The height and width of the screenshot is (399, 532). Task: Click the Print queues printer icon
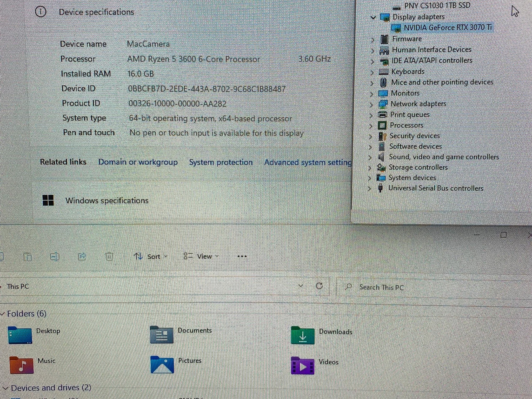click(x=382, y=114)
